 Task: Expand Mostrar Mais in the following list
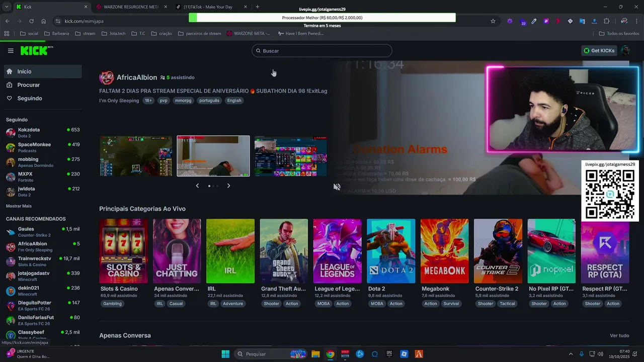tap(19, 206)
